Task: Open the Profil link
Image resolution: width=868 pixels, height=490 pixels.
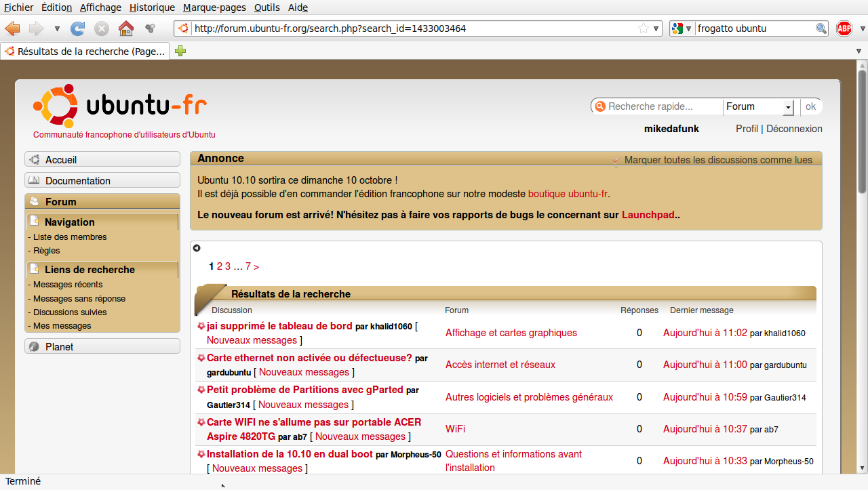Action: pos(747,129)
